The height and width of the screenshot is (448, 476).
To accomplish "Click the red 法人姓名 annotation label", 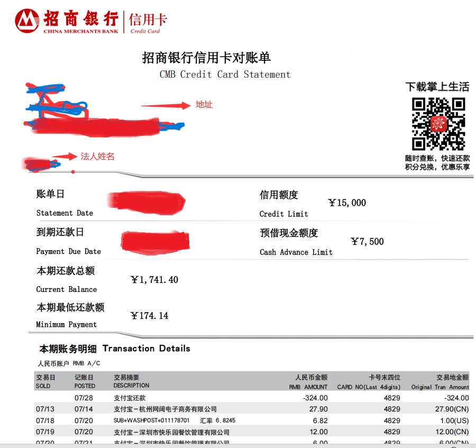I will click(97, 157).
